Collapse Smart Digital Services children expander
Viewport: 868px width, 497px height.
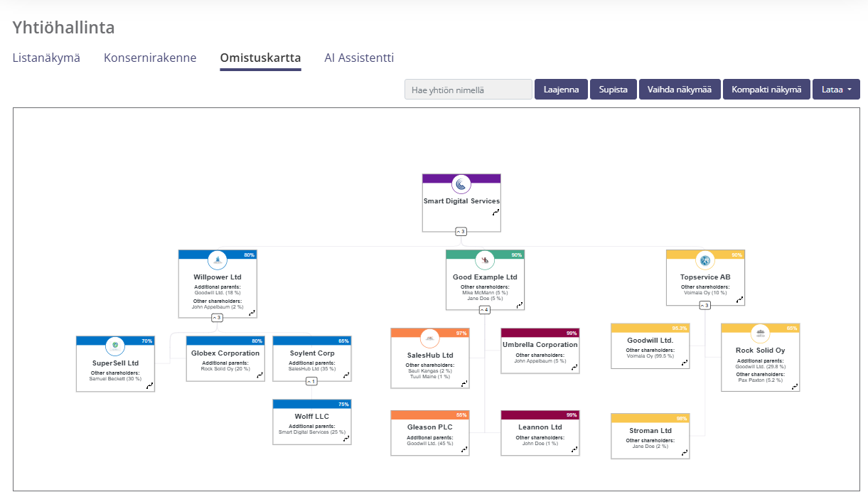point(461,232)
